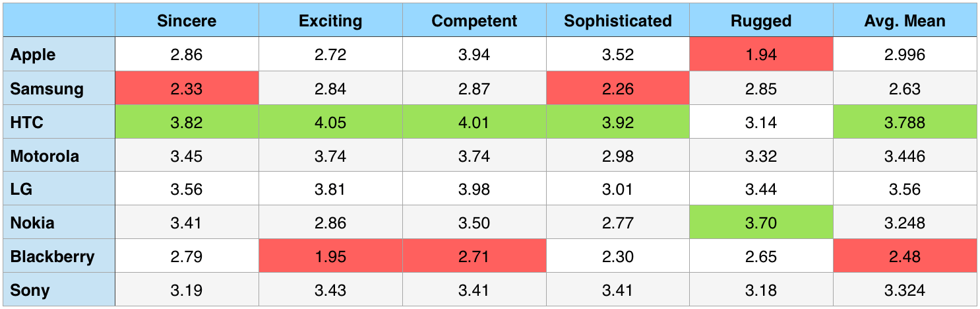Click the Rugged column header
Image resolution: width=980 pixels, height=309 pixels.
click(761, 20)
